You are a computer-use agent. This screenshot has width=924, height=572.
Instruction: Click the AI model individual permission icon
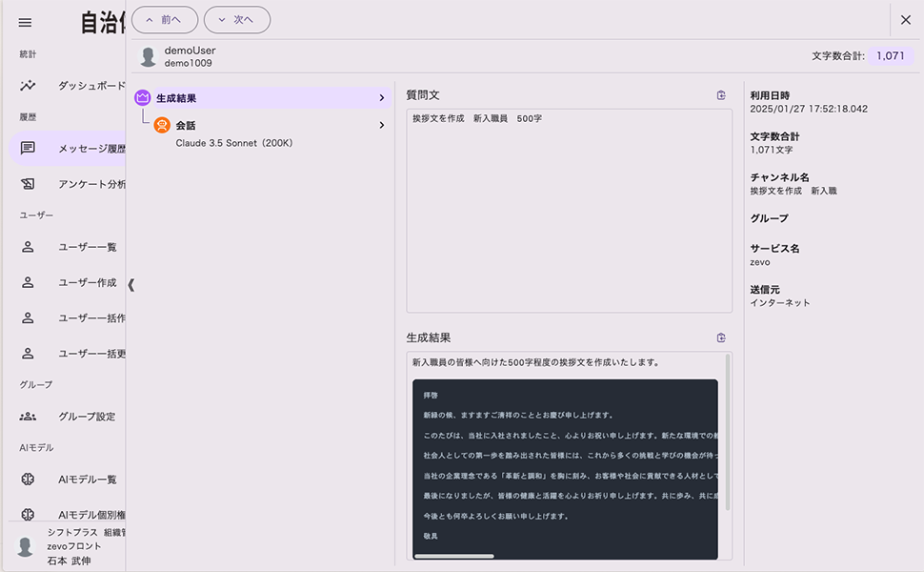coord(28,514)
